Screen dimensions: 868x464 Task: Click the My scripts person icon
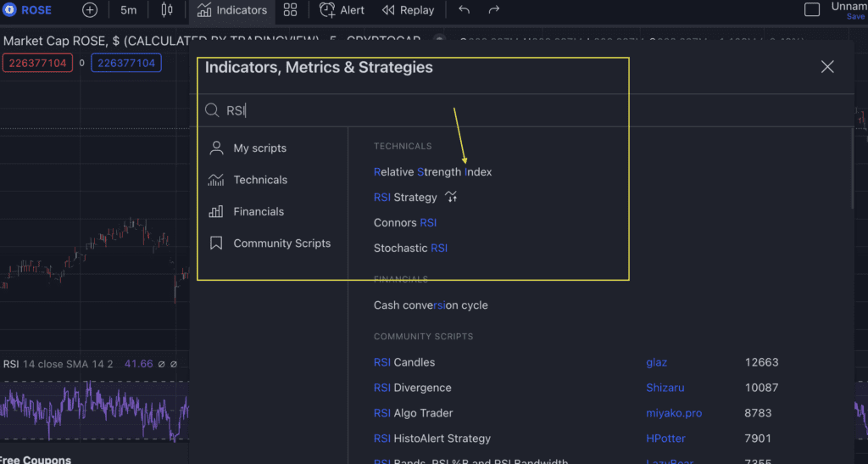[216, 148]
